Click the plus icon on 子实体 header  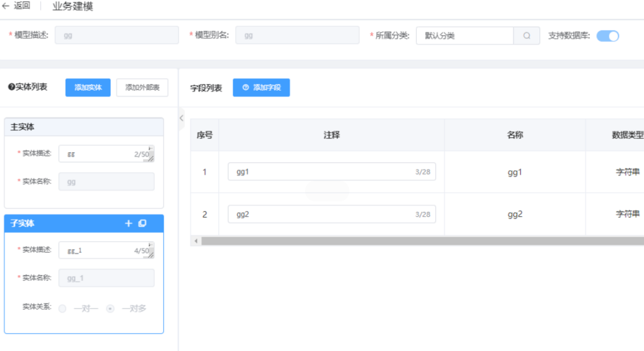[x=129, y=223]
